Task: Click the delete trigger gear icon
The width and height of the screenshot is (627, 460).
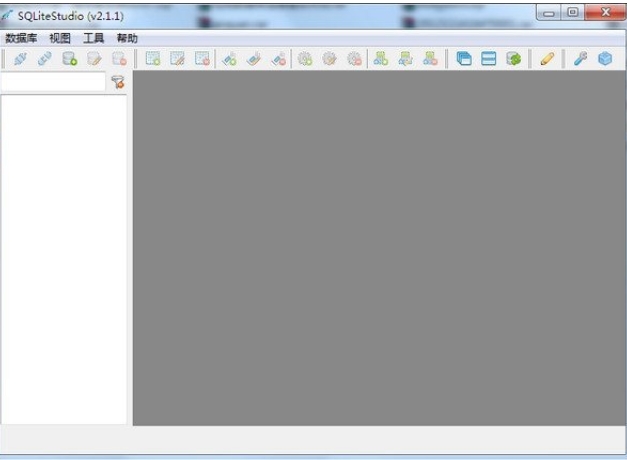Action: [355, 59]
